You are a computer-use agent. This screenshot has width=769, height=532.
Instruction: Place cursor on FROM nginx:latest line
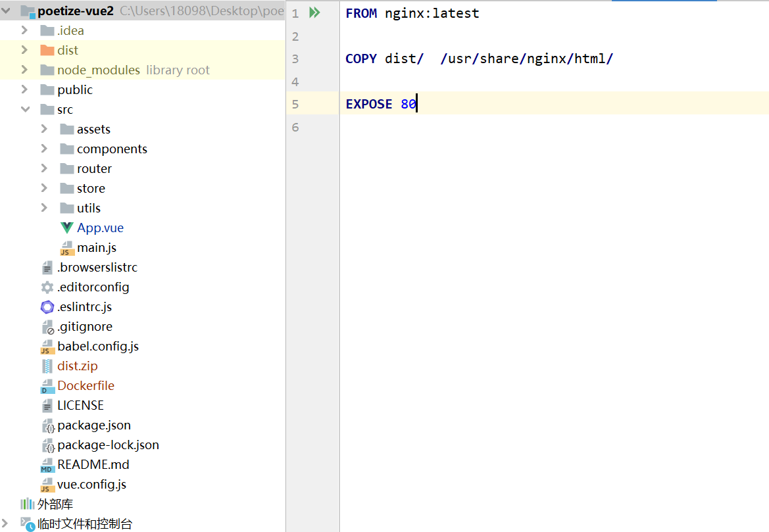click(412, 13)
